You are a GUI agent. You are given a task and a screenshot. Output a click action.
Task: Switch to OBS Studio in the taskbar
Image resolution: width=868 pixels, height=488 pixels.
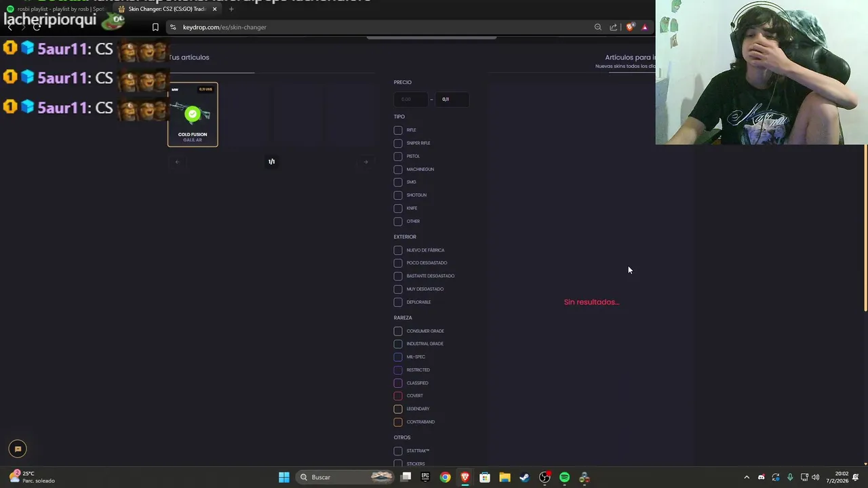pyautogui.click(x=545, y=477)
